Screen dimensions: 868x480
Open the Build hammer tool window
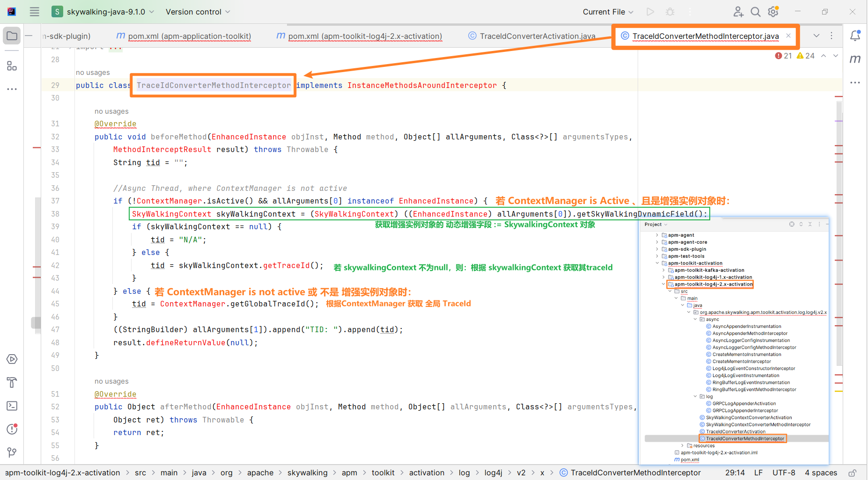coord(12,383)
